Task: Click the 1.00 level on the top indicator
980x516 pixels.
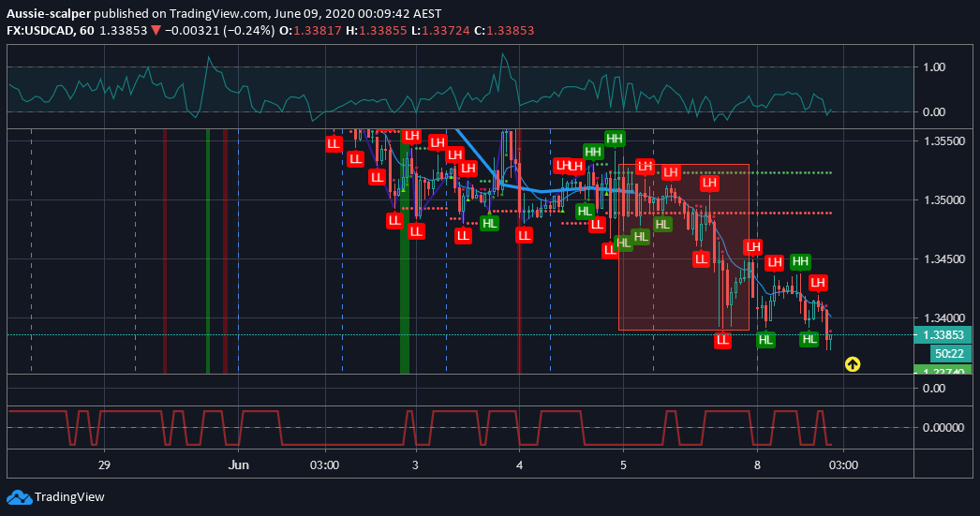Action: (x=934, y=66)
